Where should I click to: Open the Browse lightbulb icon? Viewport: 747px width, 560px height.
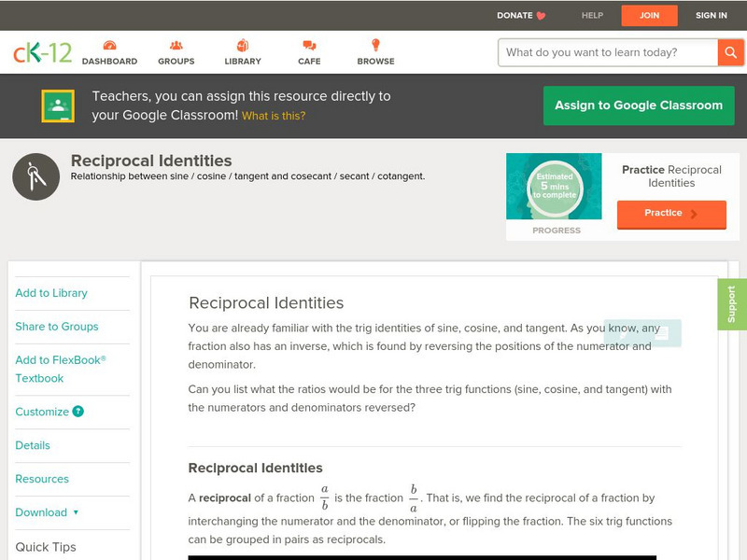[x=375, y=46]
